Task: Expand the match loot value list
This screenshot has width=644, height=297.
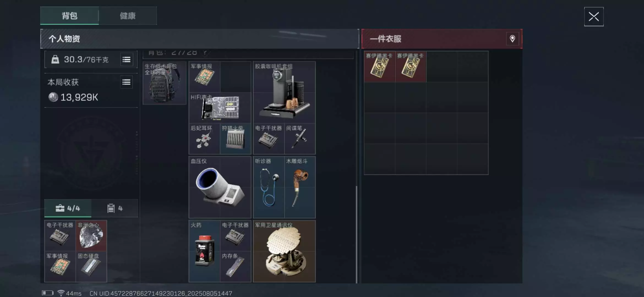Action: click(x=126, y=82)
